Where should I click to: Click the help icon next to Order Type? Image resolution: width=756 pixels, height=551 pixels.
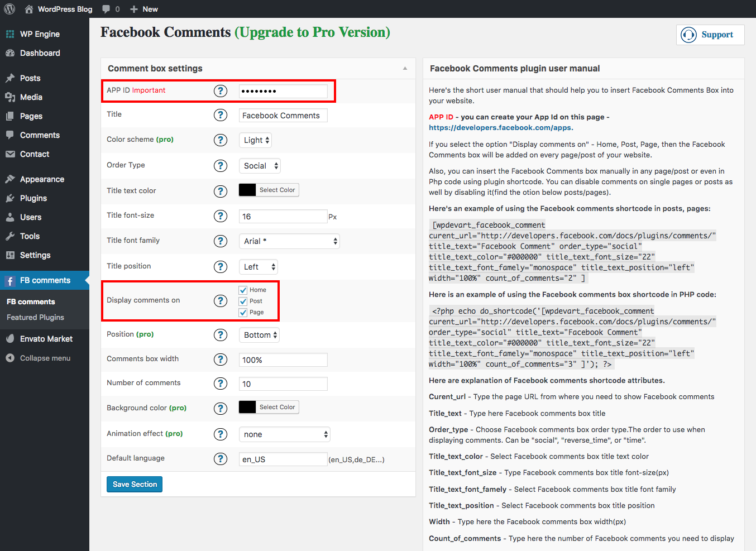[x=221, y=166]
